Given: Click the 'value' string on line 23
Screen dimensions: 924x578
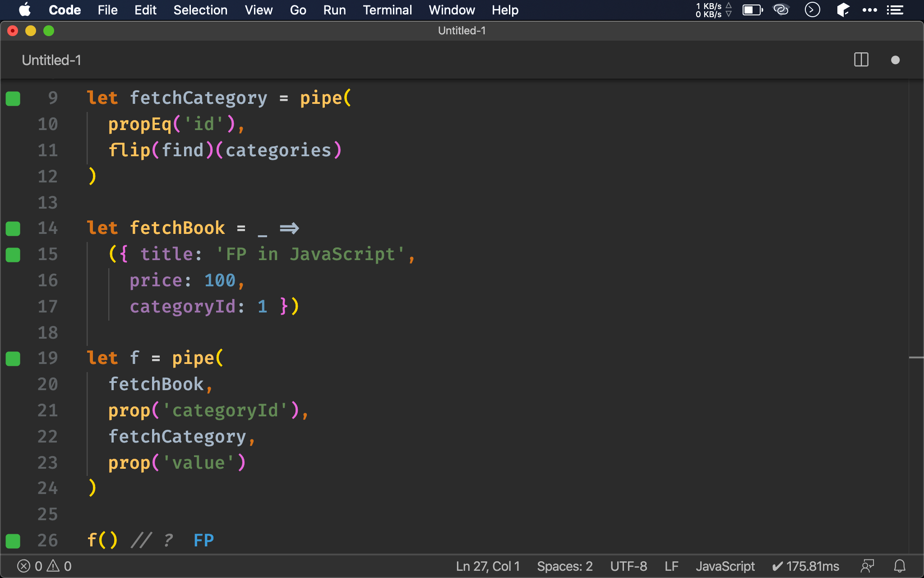Looking at the screenshot, I should tap(199, 463).
